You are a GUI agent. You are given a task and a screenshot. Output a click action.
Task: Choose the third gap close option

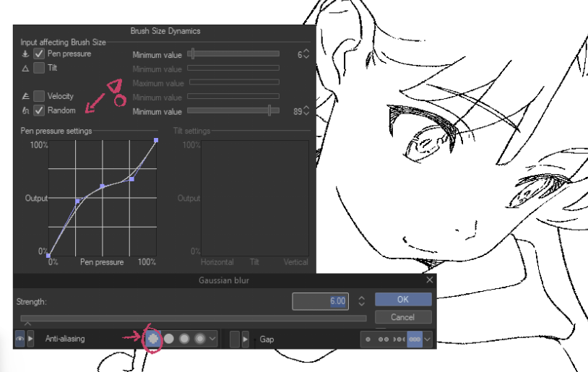coord(399,339)
